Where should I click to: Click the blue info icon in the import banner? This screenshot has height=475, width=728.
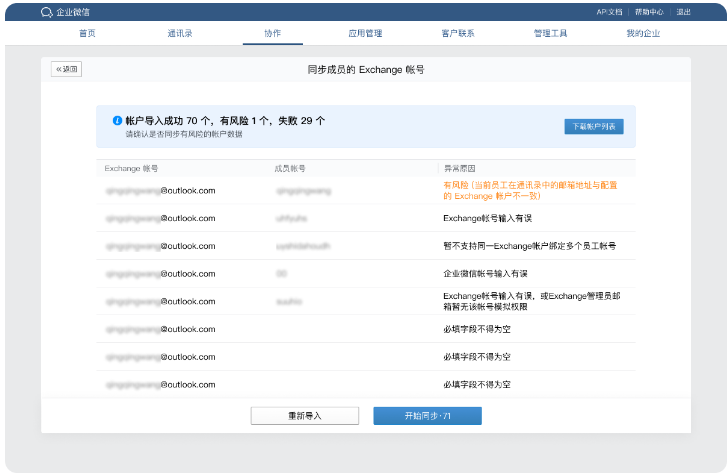(117, 120)
